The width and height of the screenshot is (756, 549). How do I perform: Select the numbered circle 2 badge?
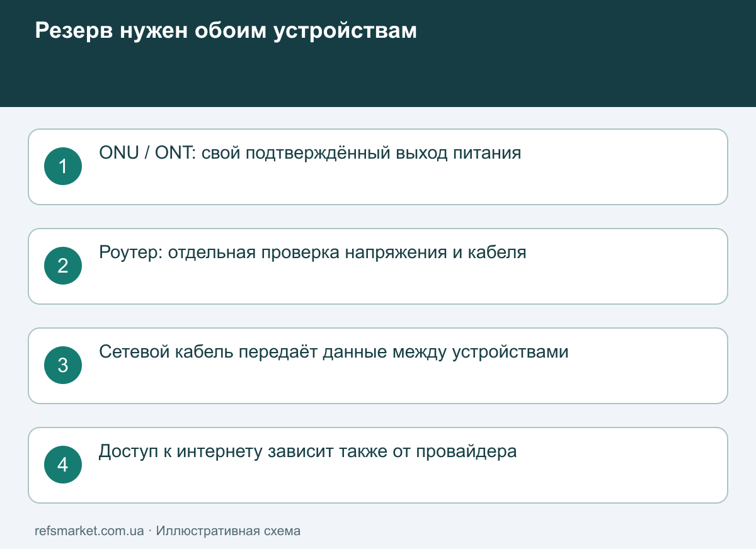point(63,266)
